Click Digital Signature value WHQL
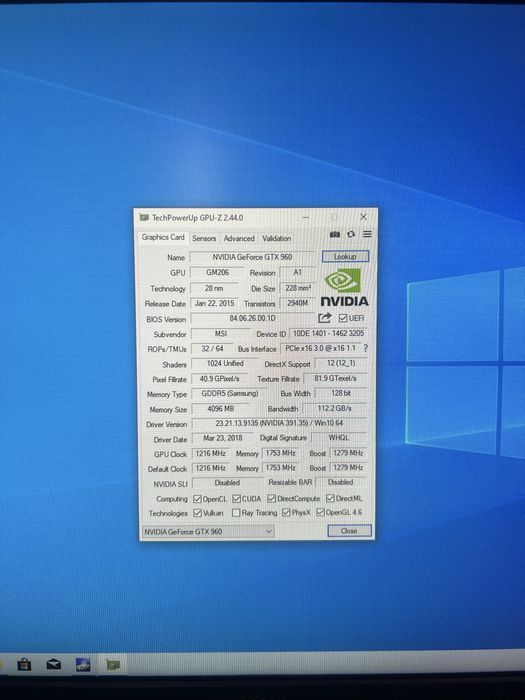 coord(339,438)
